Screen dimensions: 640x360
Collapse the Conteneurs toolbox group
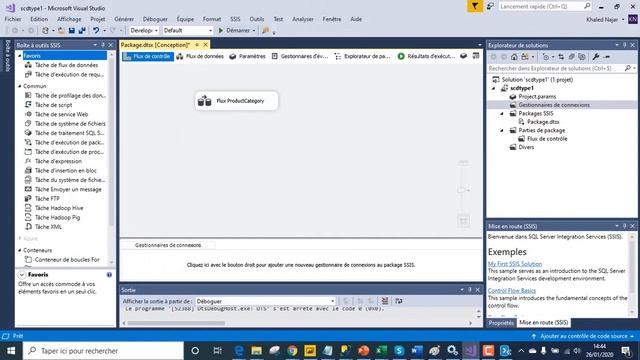20,250
